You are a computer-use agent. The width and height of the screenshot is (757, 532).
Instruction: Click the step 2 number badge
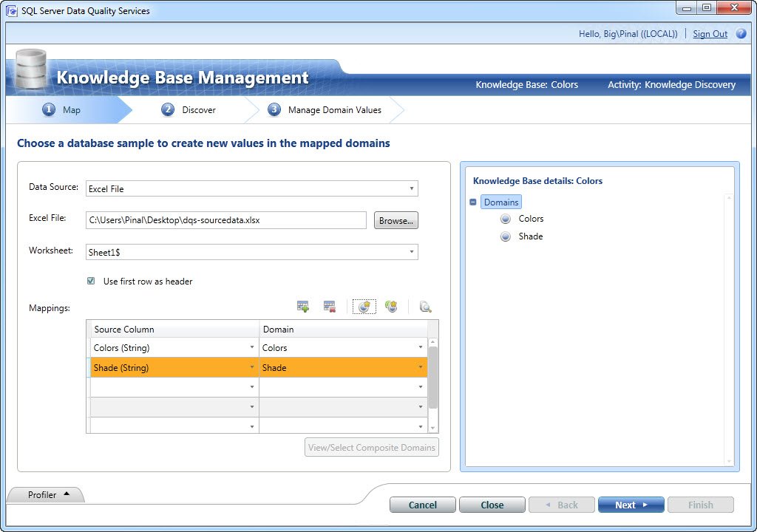[x=168, y=109]
